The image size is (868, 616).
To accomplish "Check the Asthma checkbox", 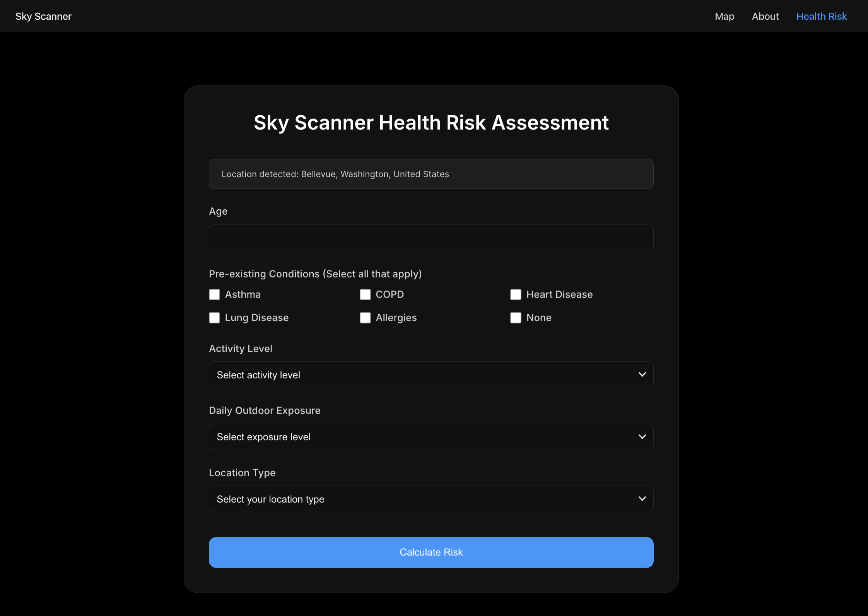I will (214, 294).
